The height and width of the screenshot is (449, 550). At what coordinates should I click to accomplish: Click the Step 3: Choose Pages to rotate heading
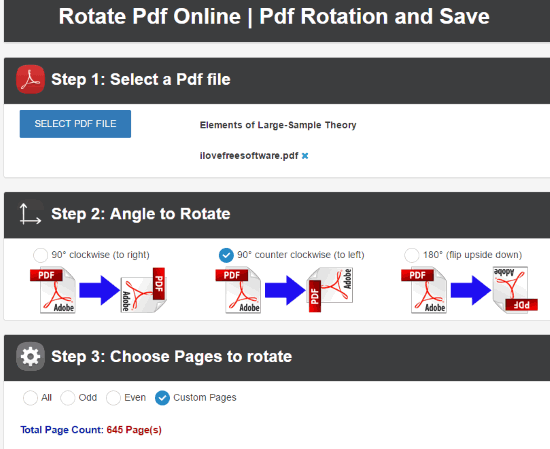[172, 356]
